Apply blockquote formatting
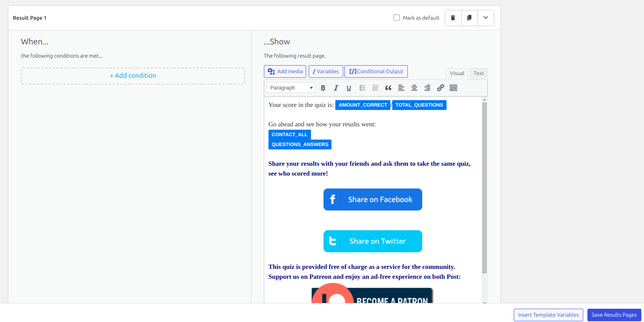644x322 pixels. click(388, 88)
